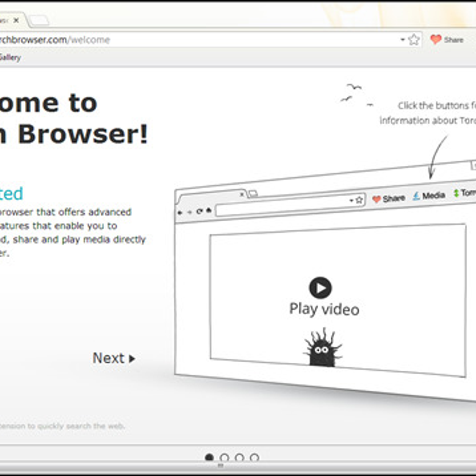Click the illustrated Torrent arrows icon
Image resolution: width=476 pixels, height=476 pixels.
click(x=456, y=193)
